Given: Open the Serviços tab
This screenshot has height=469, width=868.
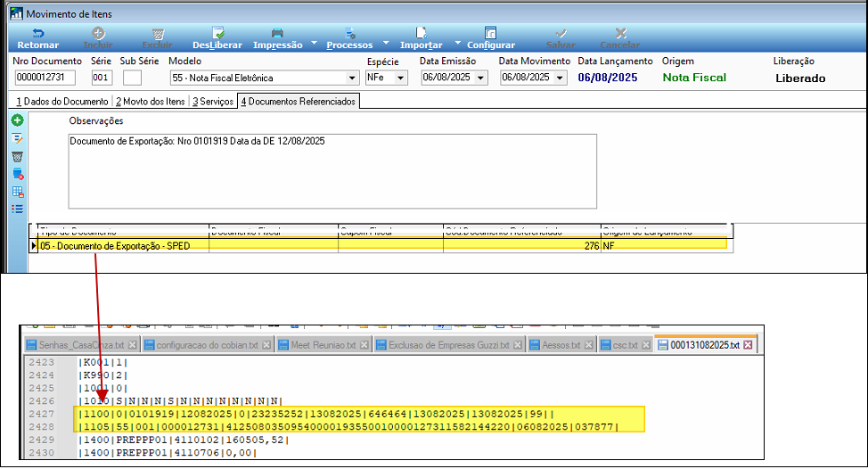Looking at the screenshot, I should pyautogui.click(x=213, y=102).
